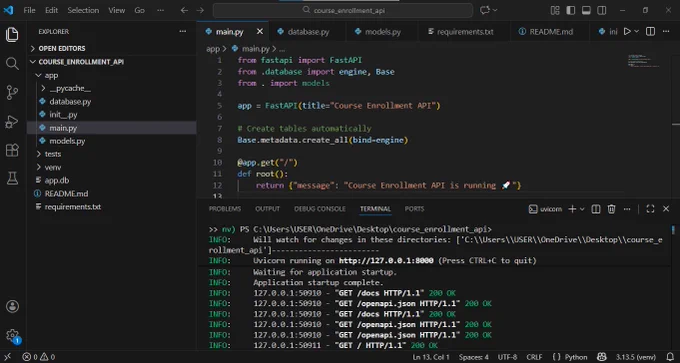Click the command center search box
The image size is (680, 363).
click(x=343, y=10)
